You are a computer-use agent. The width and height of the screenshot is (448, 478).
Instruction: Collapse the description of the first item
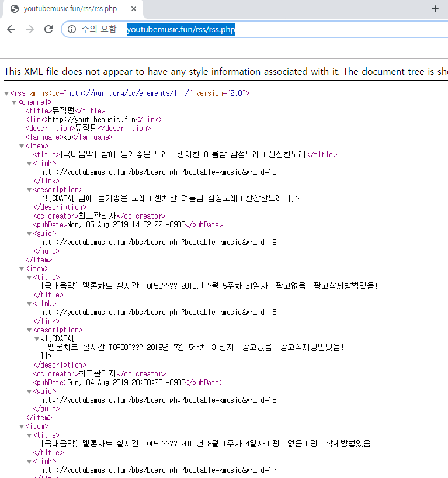29,190
